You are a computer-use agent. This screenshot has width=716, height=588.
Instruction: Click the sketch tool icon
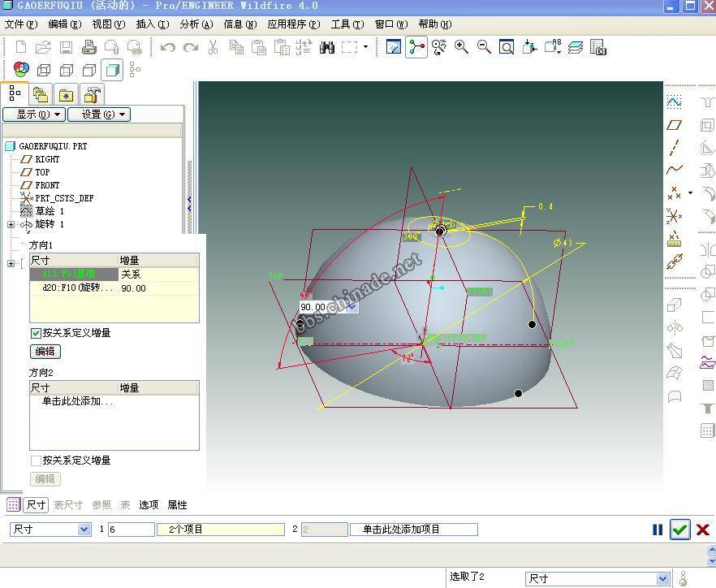(674, 102)
